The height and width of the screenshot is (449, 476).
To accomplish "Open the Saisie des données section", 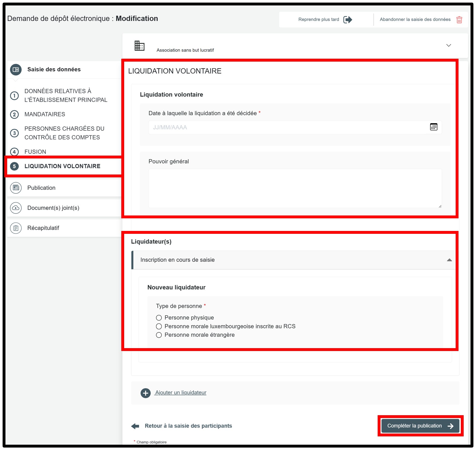I will [x=54, y=70].
